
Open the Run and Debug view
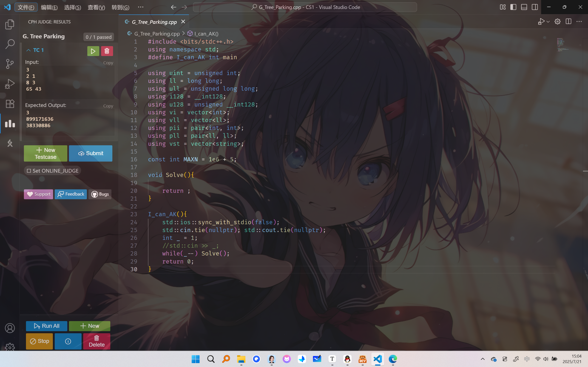coord(10,84)
